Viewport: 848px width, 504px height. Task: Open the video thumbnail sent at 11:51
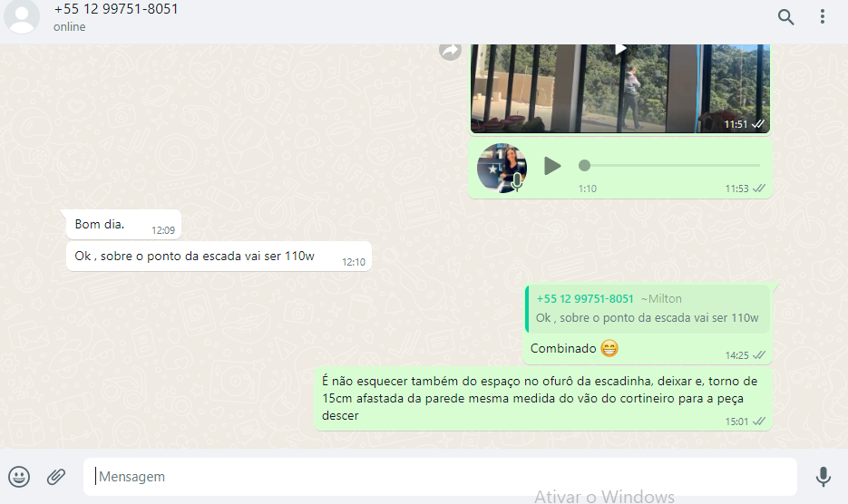(619, 88)
